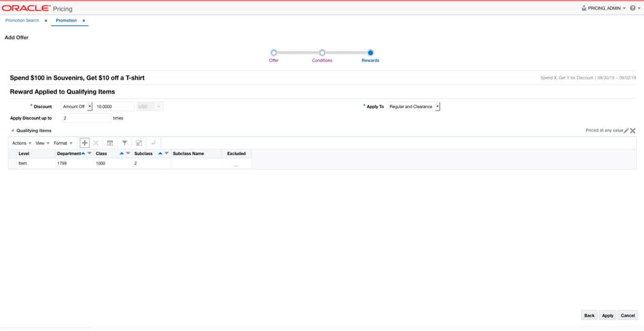Click the PRICING_ADMIN user icon
The width and height of the screenshot is (644, 331).
click(584, 8)
